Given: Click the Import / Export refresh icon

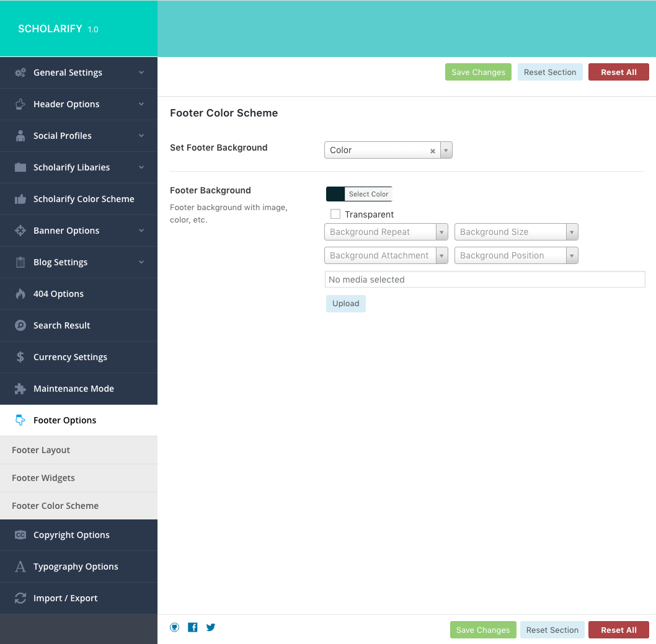Looking at the screenshot, I should coord(20,598).
